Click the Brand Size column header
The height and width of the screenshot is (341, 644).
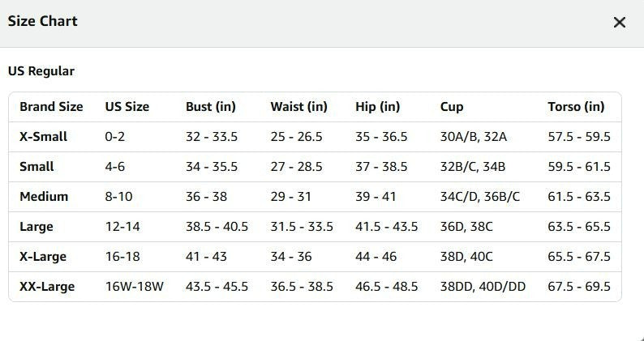51,107
